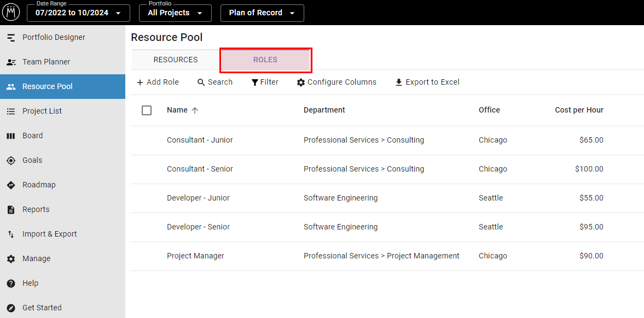Open Portfolio Designer from sidebar icon
Screen dimensions: 644x318
(x=11, y=38)
